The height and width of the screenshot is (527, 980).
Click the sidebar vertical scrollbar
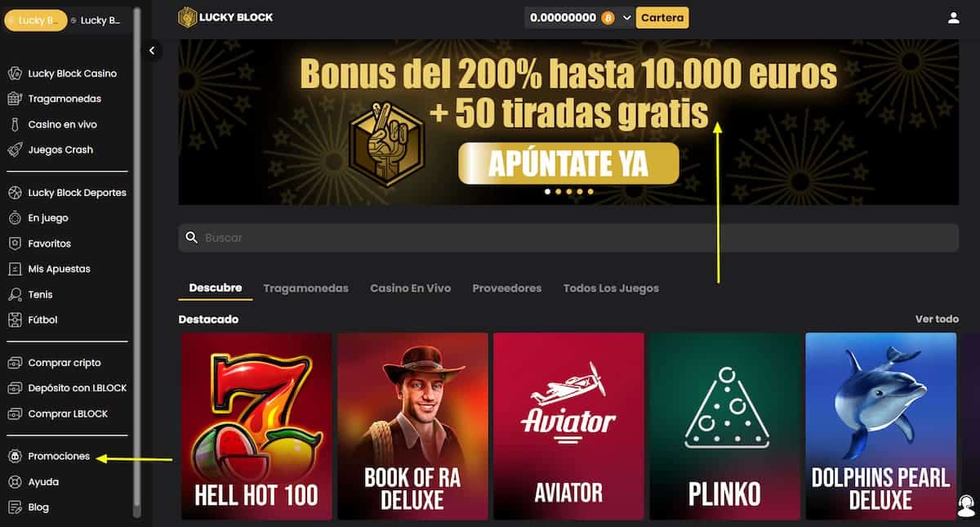136,261
